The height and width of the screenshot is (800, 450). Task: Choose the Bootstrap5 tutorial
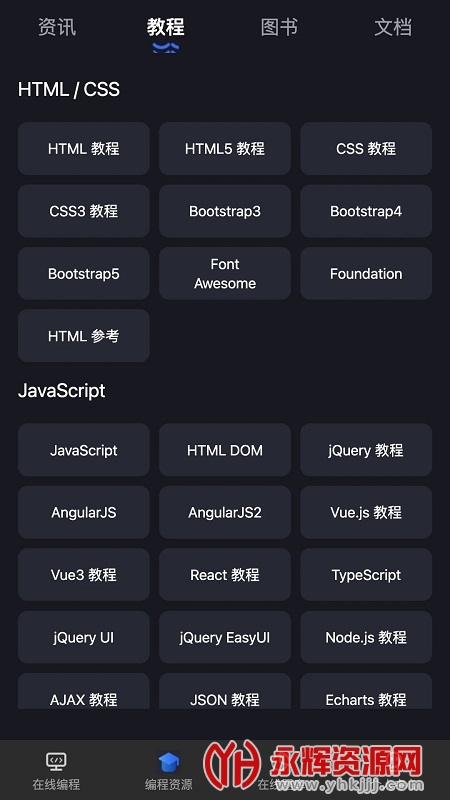(84, 273)
